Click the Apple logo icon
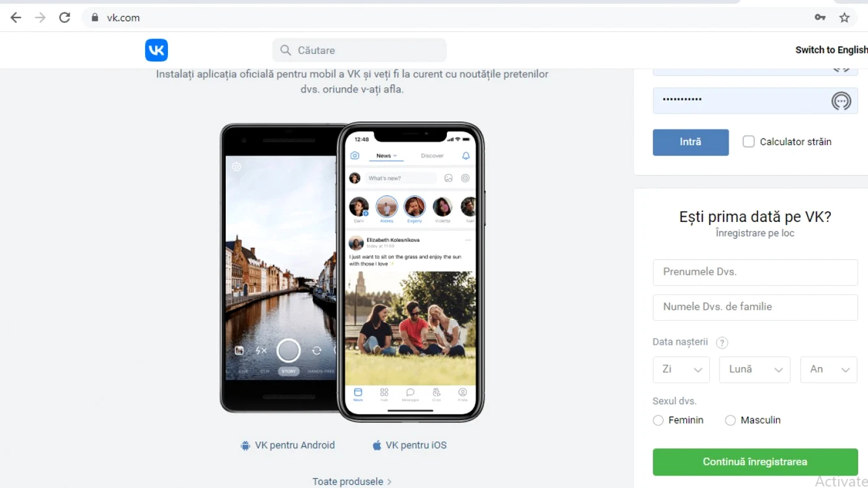Image resolution: width=868 pixels, height=488 pixels. coord(377,446)
